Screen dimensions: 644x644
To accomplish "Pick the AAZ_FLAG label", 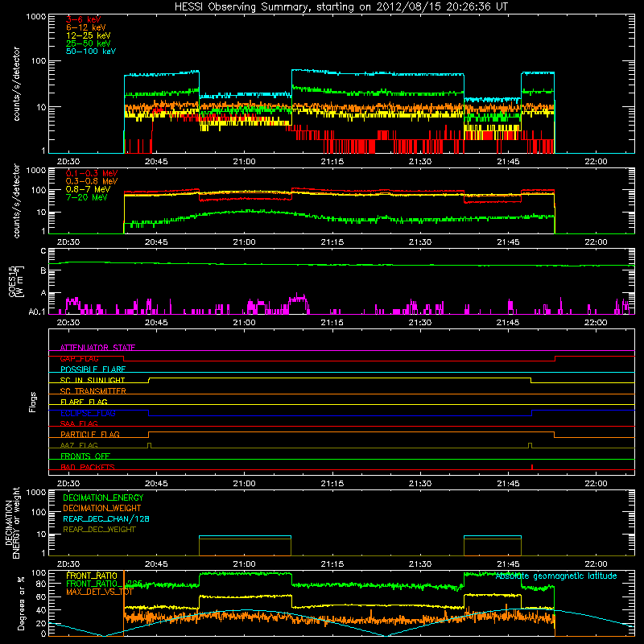I will pos(79,445).
